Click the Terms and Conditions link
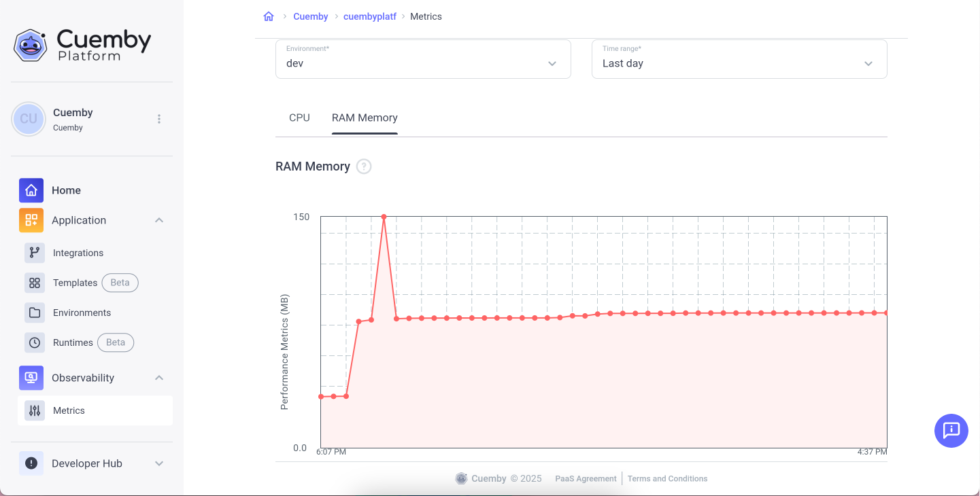The width and height of the screenshot is (980, 496). pos(667,478)
